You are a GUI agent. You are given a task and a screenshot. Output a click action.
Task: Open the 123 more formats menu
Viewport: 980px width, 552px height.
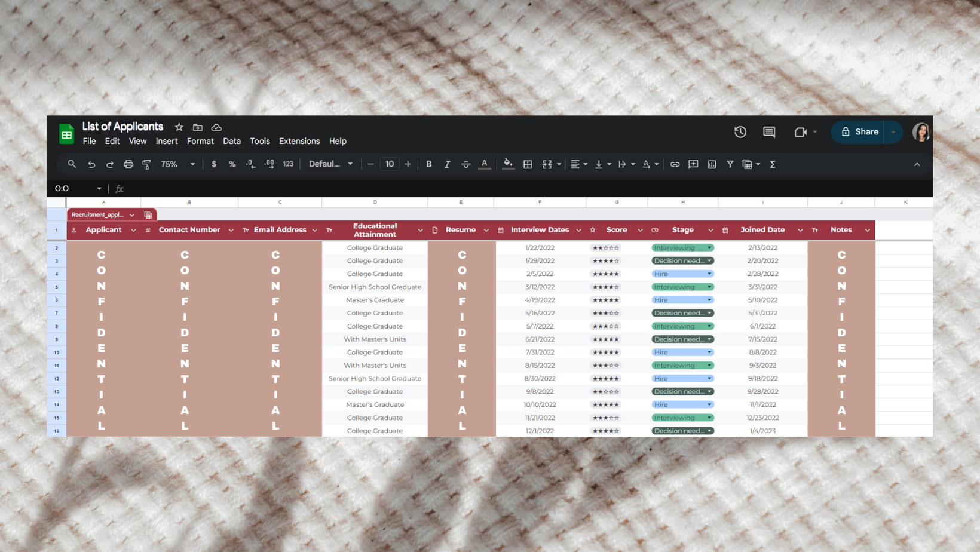[288, 164]
